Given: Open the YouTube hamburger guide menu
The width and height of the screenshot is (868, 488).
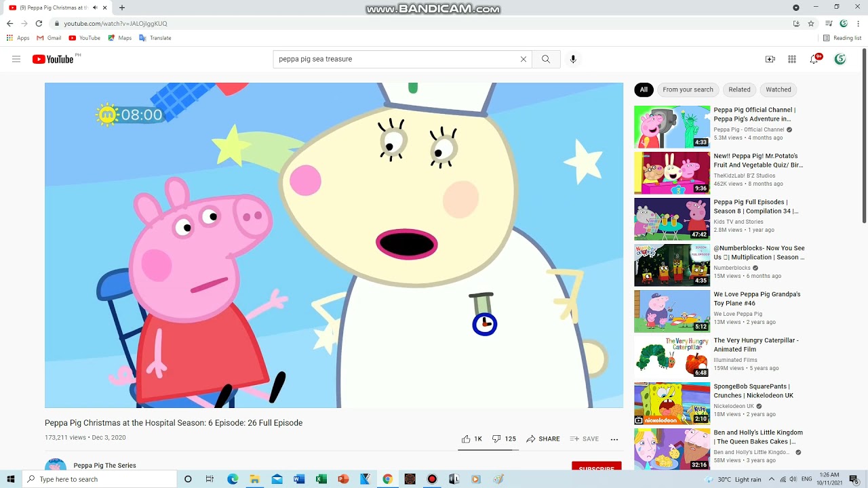Looking at the screenshot, I should [16, 59].
